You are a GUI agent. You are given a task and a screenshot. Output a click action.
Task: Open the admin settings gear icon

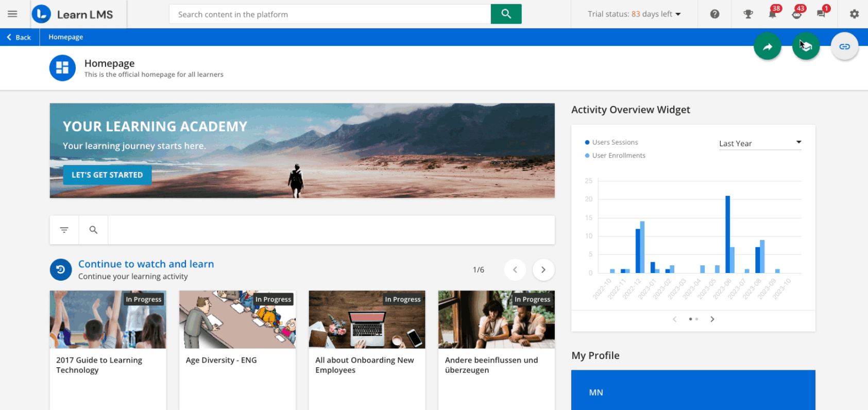click(854, 14)
